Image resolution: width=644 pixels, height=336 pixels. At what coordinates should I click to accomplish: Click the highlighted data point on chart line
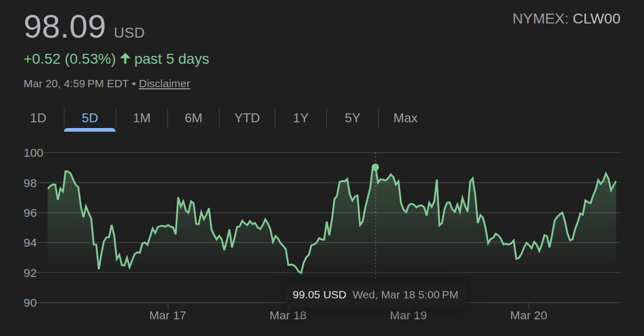coord(375,167)
